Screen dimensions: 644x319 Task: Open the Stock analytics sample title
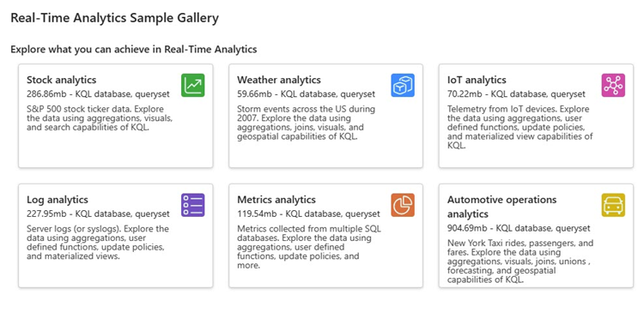[x=62, y=80]
